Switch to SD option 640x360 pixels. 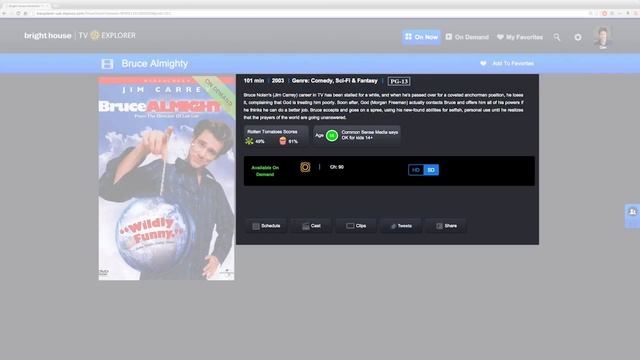point(431,170)
